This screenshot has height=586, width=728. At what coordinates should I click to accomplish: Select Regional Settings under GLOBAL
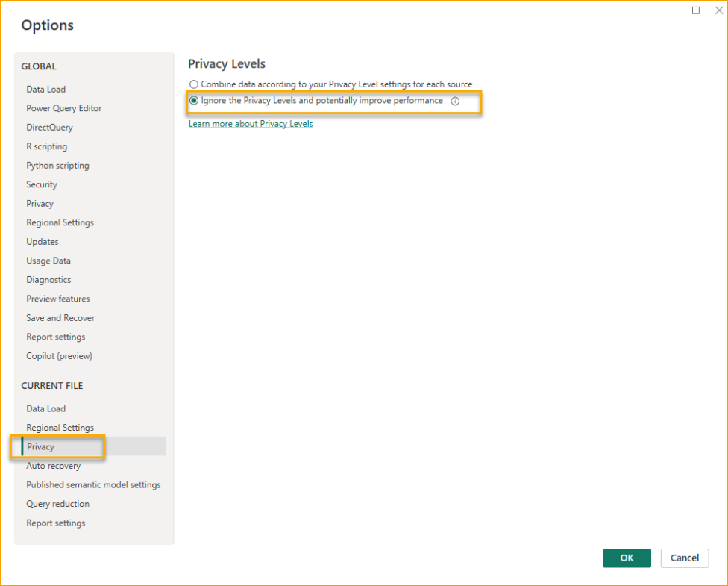[60, 222]
